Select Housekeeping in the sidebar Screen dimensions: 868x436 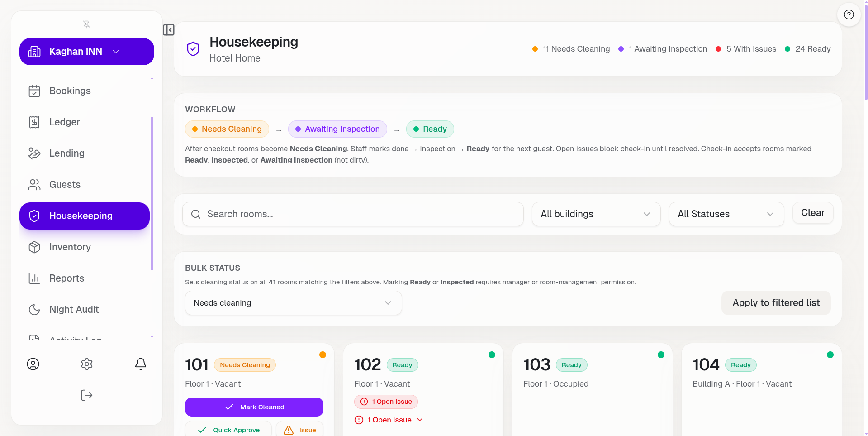point(85,216)
